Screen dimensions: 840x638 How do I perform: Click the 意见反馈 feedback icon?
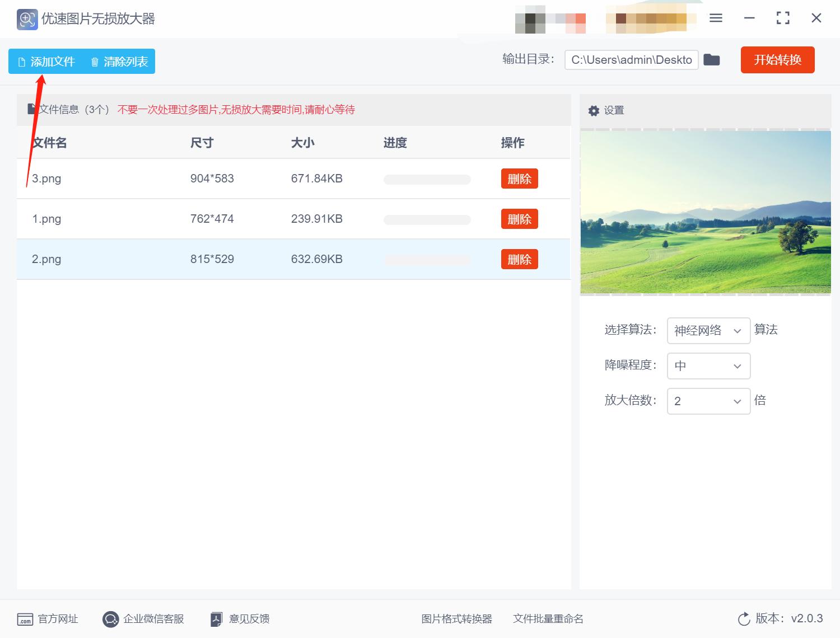coord(216,619)
